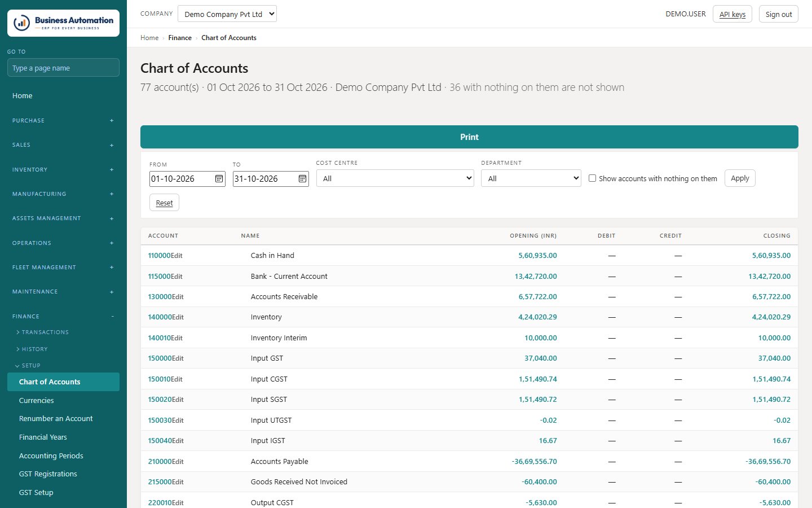This screenshot has height=508, width=812.
Task: Expand History under Finance
Action: 32,349
